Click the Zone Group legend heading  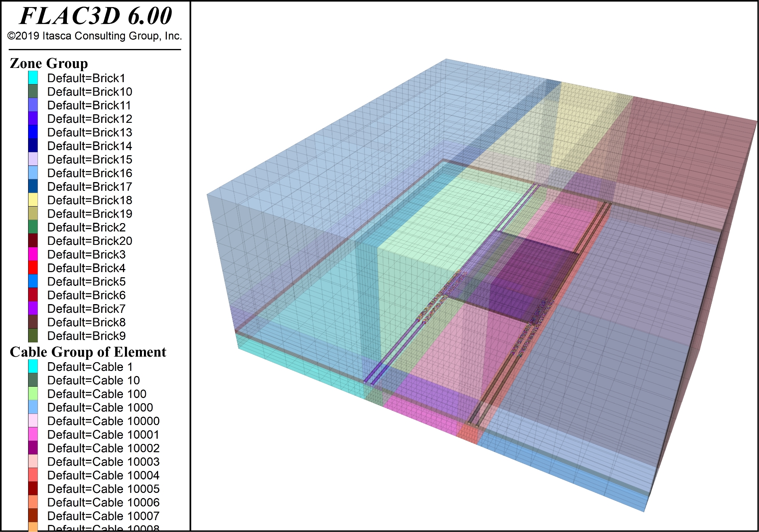click(49, 63)
